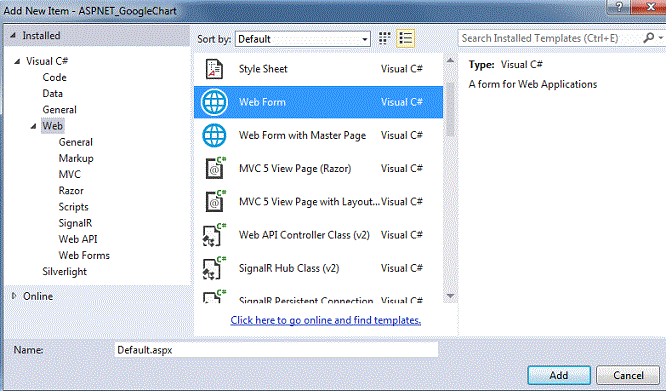Switch to medium icons list view
666x391 pixels.
[x=406, y=38]
